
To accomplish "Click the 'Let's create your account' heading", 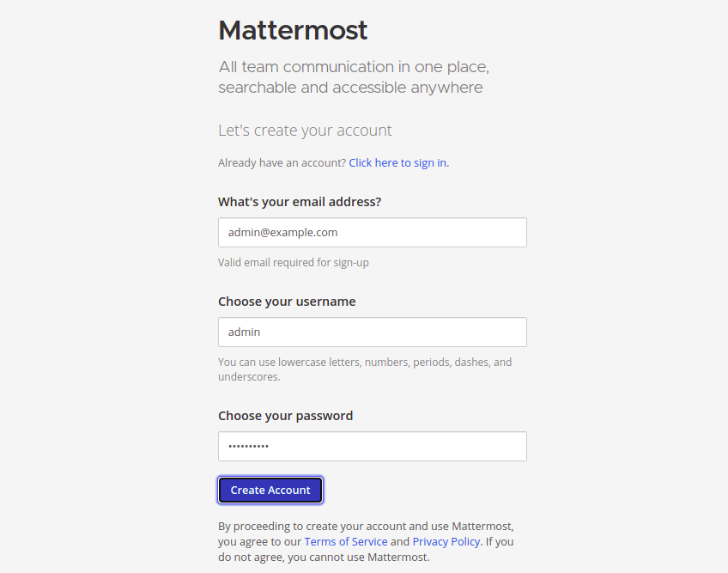I will coord(305,131).
